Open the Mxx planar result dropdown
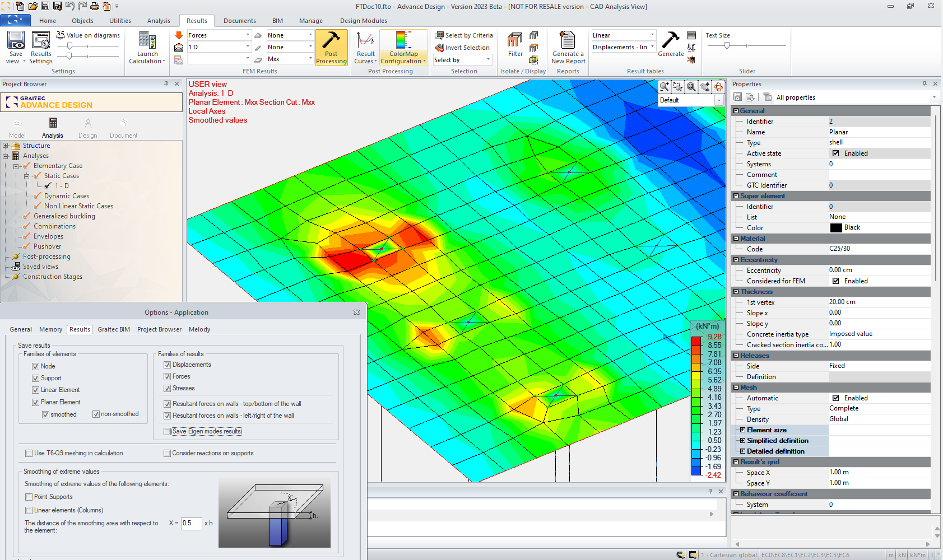This screenshot has height=560, width=943. [310, 59]
